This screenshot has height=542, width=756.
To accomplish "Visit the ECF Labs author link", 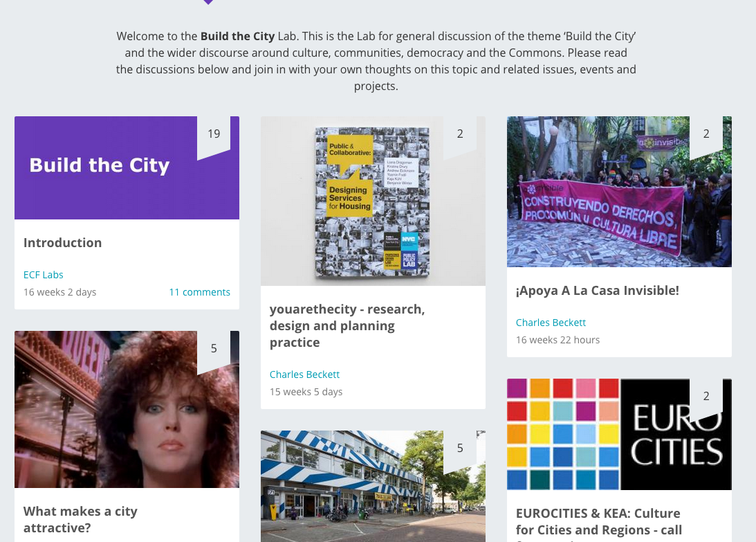I will 44,275.
